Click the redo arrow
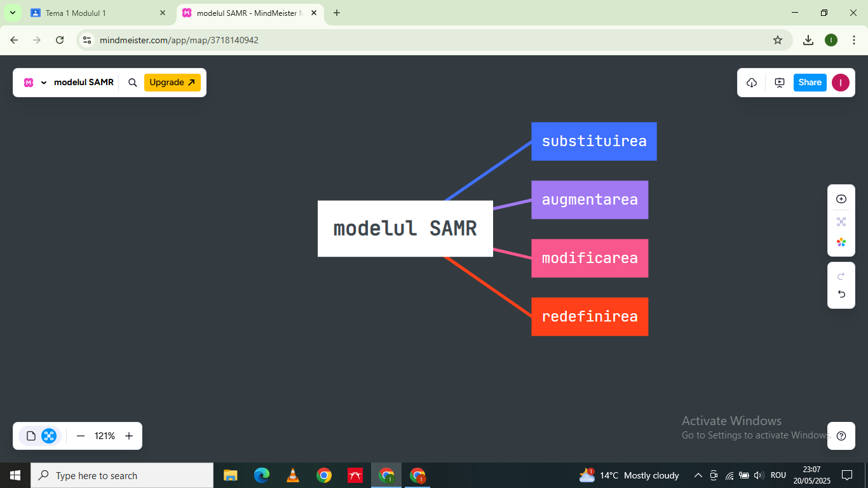Viewport: 868px width, 488px height. [841, 276]
